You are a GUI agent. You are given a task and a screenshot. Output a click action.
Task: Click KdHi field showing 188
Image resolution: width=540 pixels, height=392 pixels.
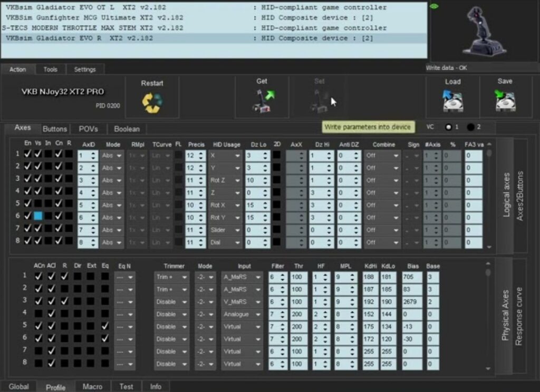[370, 277]
